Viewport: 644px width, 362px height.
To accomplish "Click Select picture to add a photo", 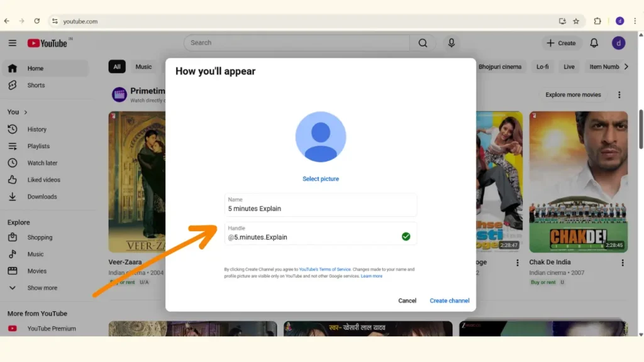I will [321, 178].
